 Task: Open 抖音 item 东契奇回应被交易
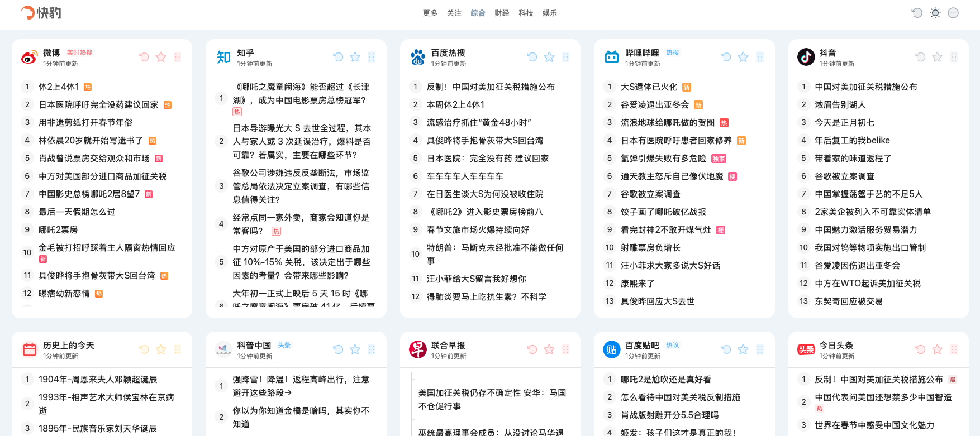[x=849, y=301]
